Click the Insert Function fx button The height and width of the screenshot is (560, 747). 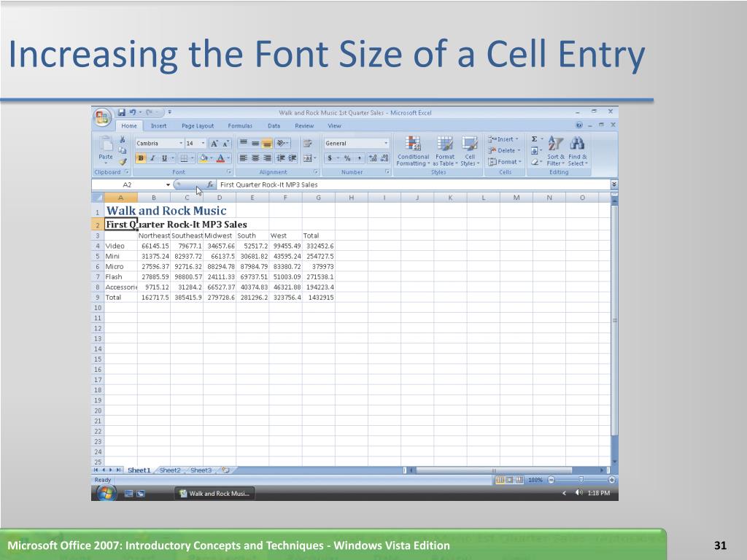[209, 184]
